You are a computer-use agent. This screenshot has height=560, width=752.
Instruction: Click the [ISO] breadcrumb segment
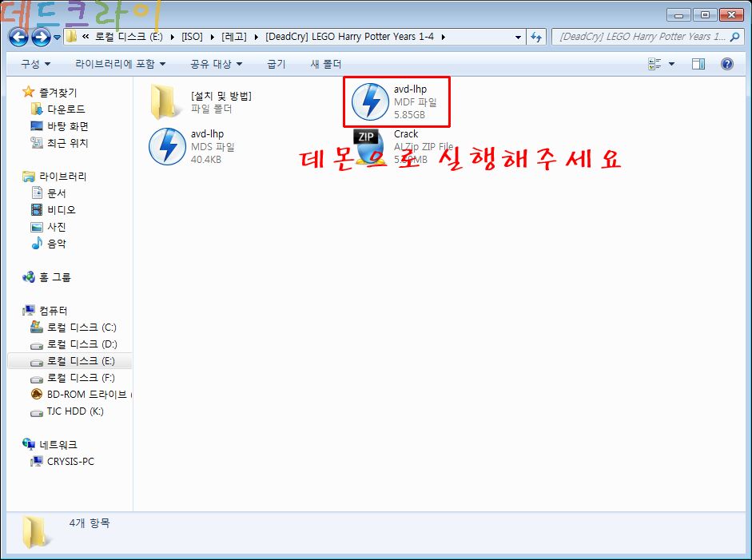tap(192, 37)
